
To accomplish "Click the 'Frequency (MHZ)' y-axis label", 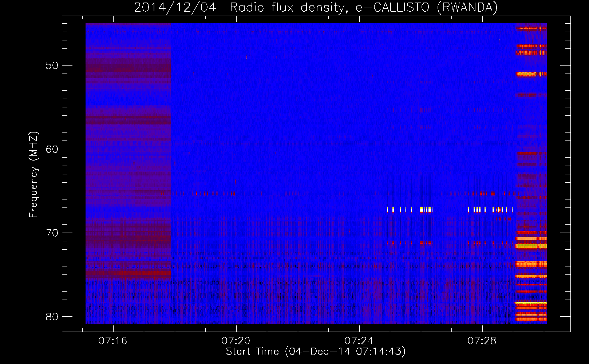I will coord(33,175).
